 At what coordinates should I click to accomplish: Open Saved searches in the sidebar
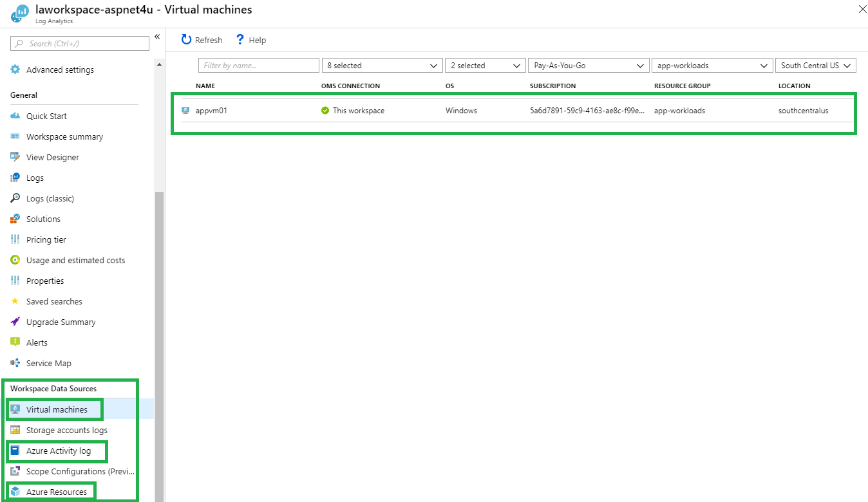pos(54,301)
